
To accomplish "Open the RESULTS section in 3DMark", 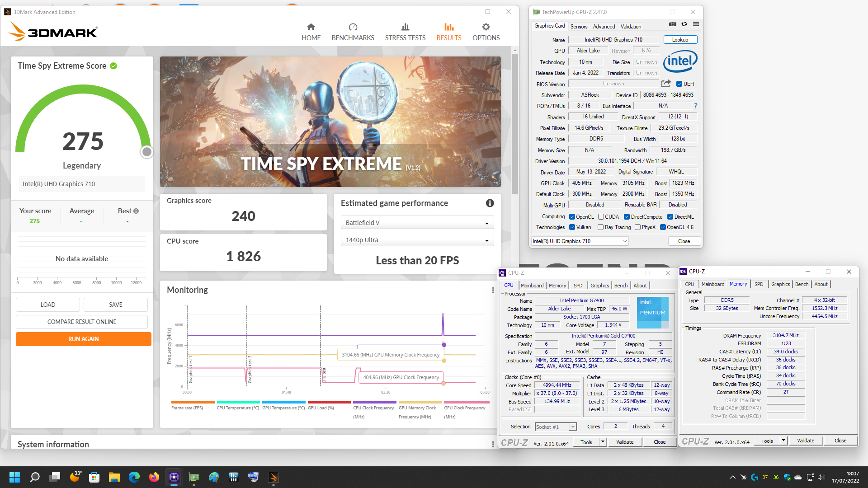I will [x=449, y=32].
